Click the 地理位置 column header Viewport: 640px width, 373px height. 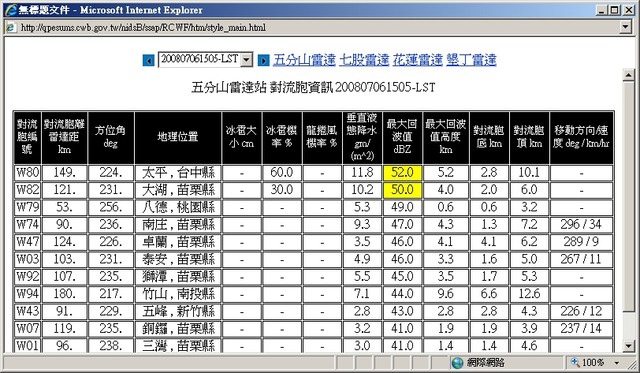pyautogui.click(x=178, y=138)
